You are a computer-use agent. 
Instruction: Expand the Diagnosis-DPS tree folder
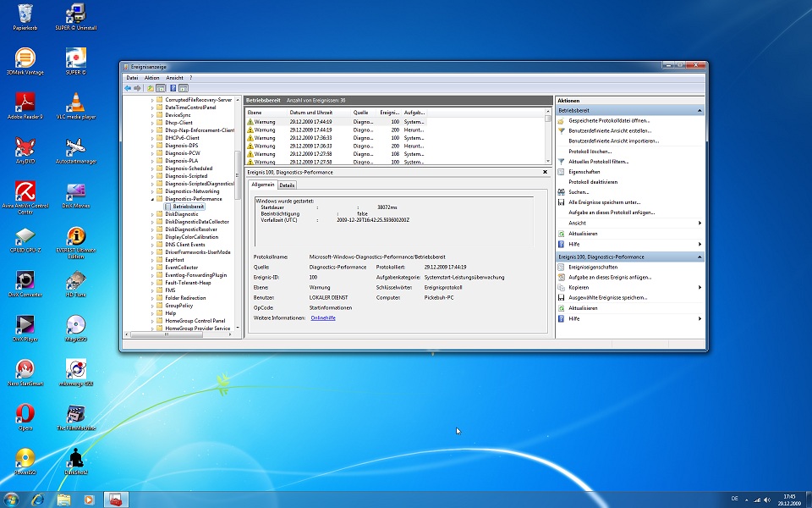pos(153,146)
